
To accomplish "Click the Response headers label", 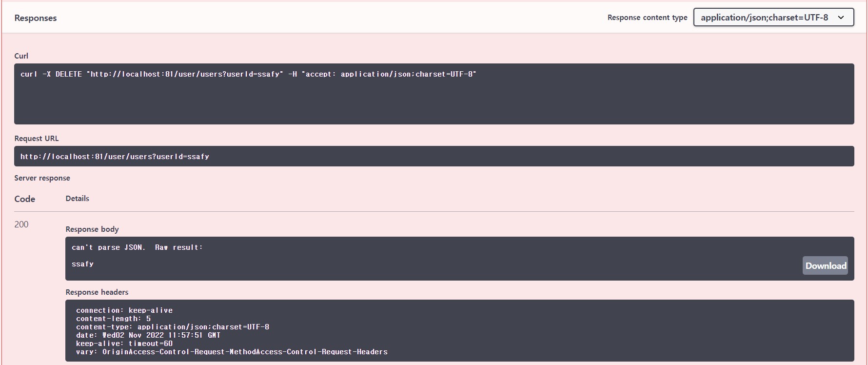I will tap(97, 292).
